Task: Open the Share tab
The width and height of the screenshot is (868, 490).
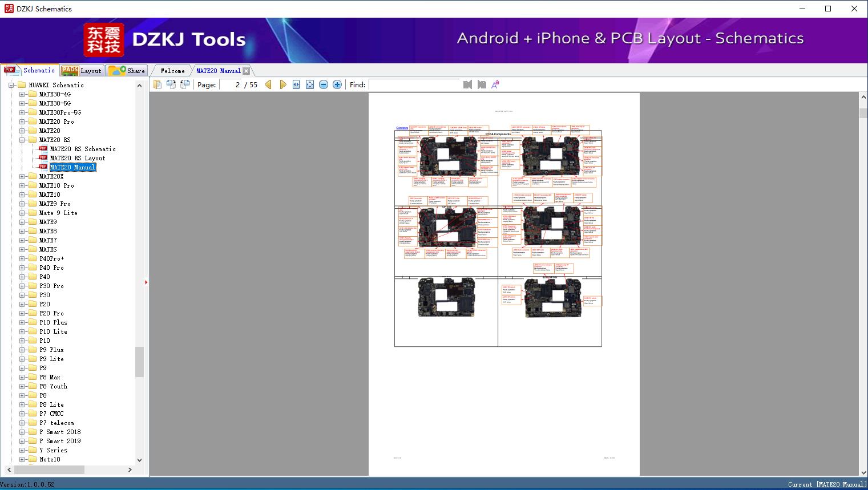Action: (127, 71)
